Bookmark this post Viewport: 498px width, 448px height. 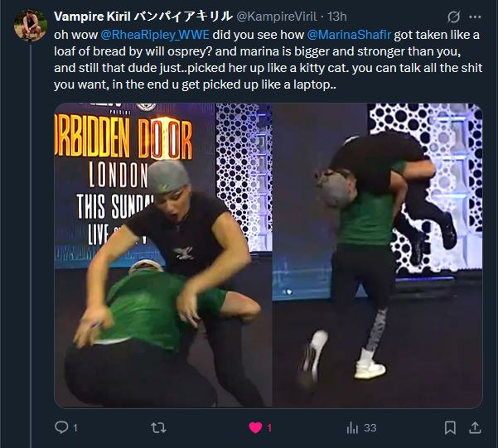[450, 427]
